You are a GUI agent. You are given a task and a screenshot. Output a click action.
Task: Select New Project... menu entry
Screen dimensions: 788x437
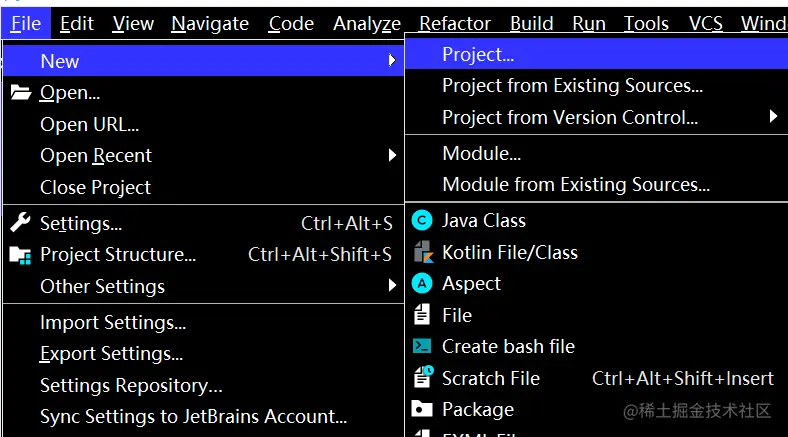[x=478, y=55]
